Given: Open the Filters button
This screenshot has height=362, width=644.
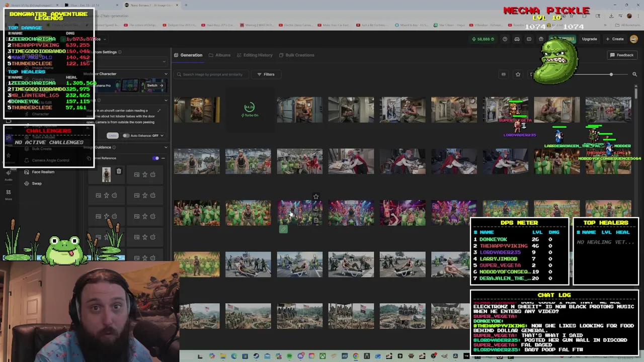Looking at the screenshot, I should (266, 74).
